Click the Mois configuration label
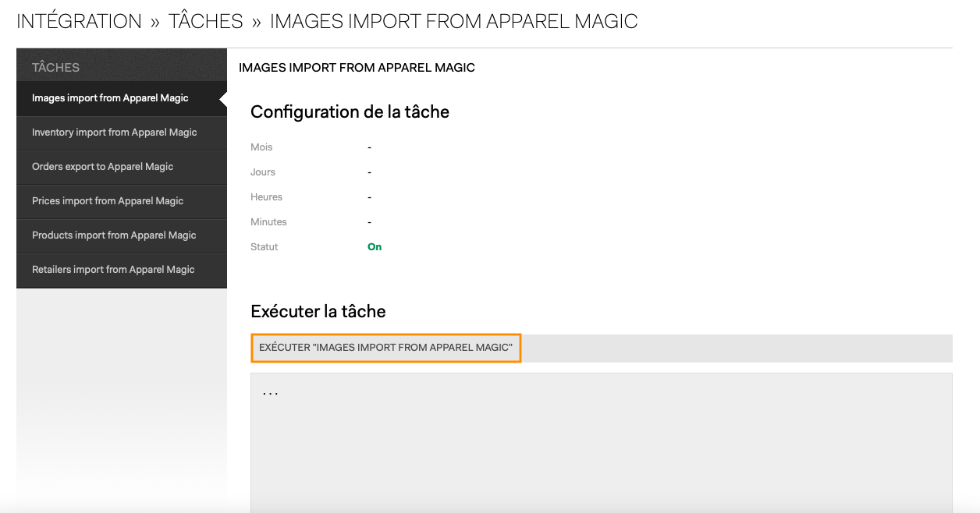This screenshot has height=513, width=980. pyautogui.click(x=261, y=147)
